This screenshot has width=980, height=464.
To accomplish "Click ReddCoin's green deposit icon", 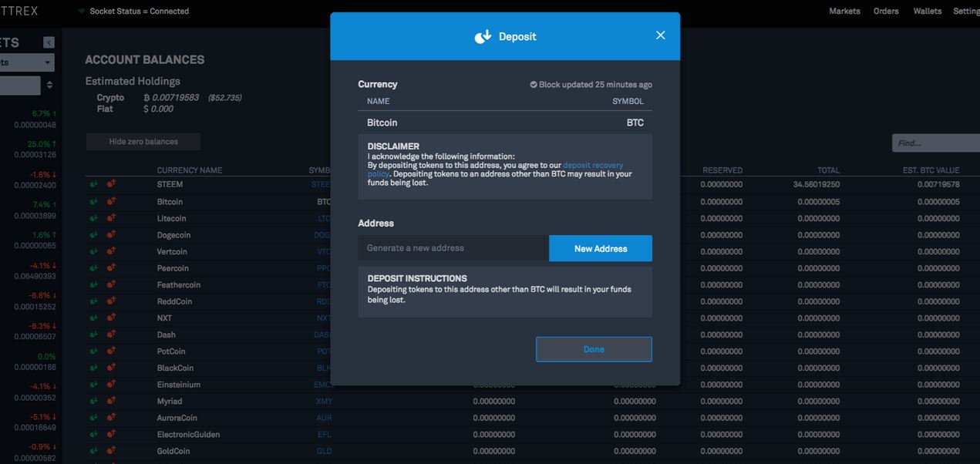I will (x=93, y=301).
